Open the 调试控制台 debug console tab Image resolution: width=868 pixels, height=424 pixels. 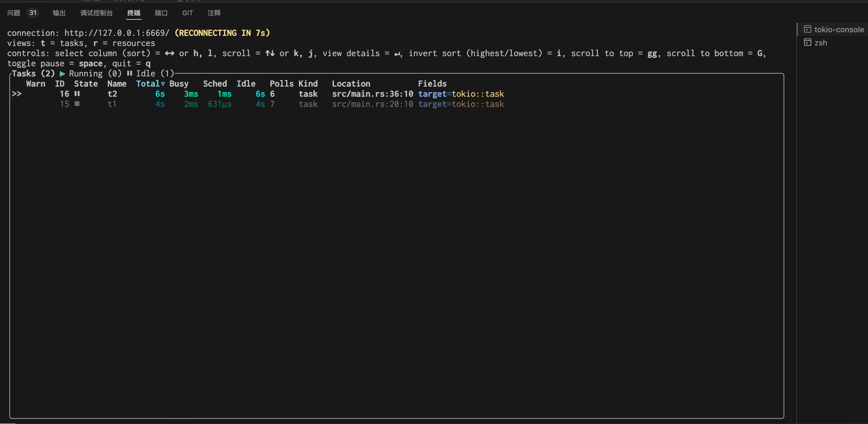96,13
